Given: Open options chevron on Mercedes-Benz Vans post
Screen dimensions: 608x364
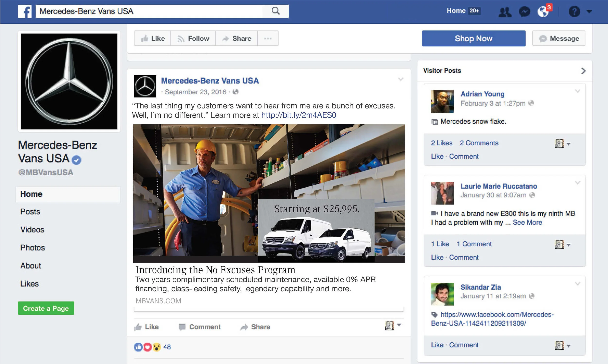Looking at the screenshot, I should pos(401,79).
